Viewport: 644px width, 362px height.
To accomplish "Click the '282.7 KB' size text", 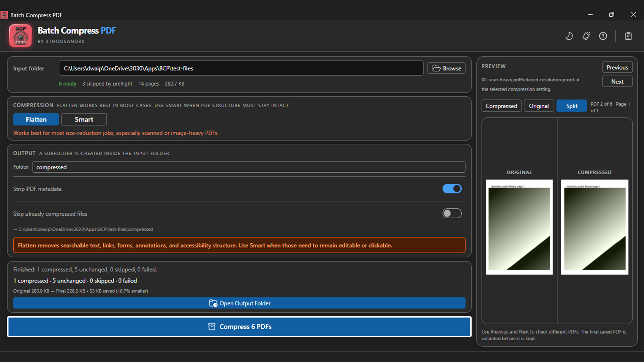I will coord(174,84).
